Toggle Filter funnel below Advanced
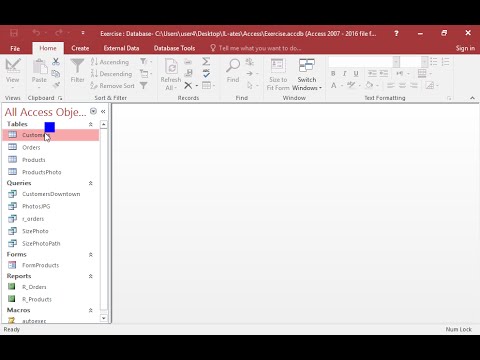The width and height of the screenshot is (480, 360). click(143, 86)
